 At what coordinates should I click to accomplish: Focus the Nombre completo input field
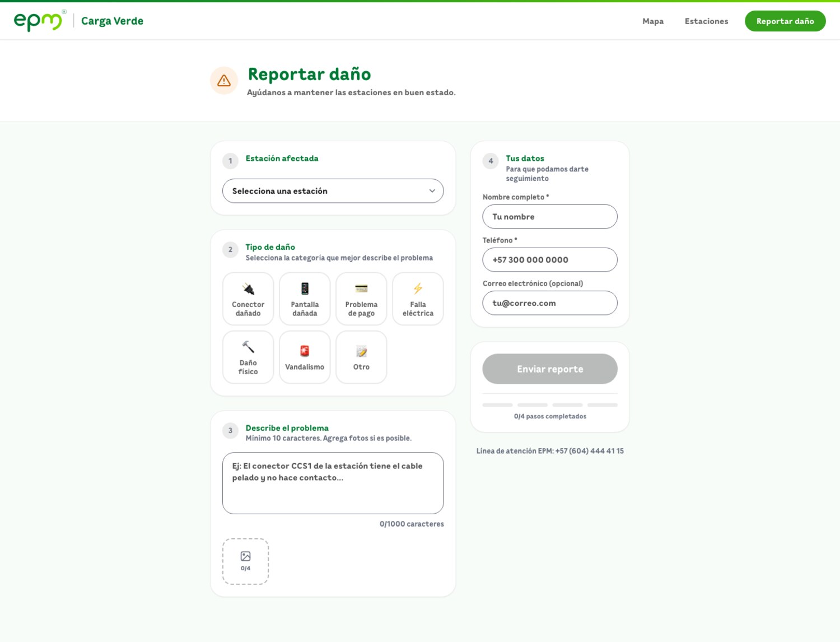(x=550, y=217)
